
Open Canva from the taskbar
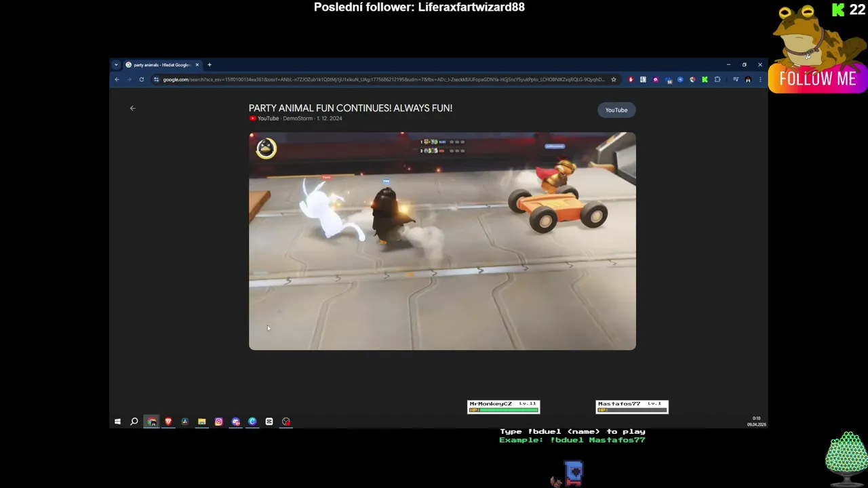pyautogui.click(x=252, y=422)
